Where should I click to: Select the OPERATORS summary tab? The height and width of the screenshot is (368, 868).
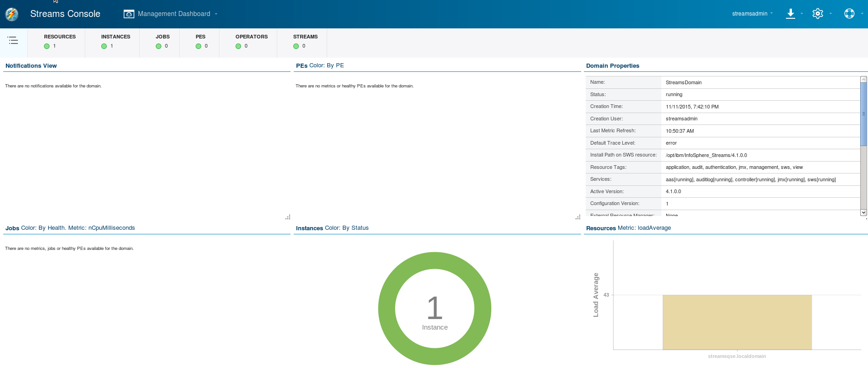(x=251, y=37)
